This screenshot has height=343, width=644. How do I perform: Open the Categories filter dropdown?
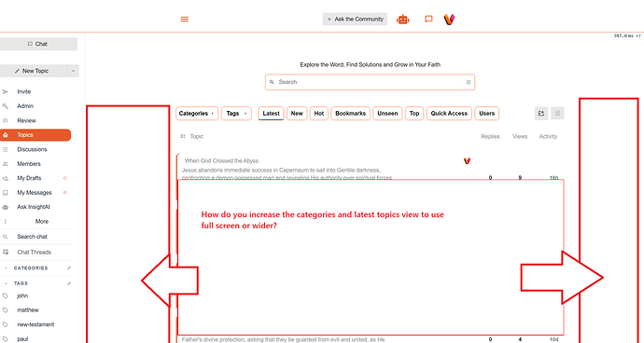pyautogui.click(x=197, y=114)
